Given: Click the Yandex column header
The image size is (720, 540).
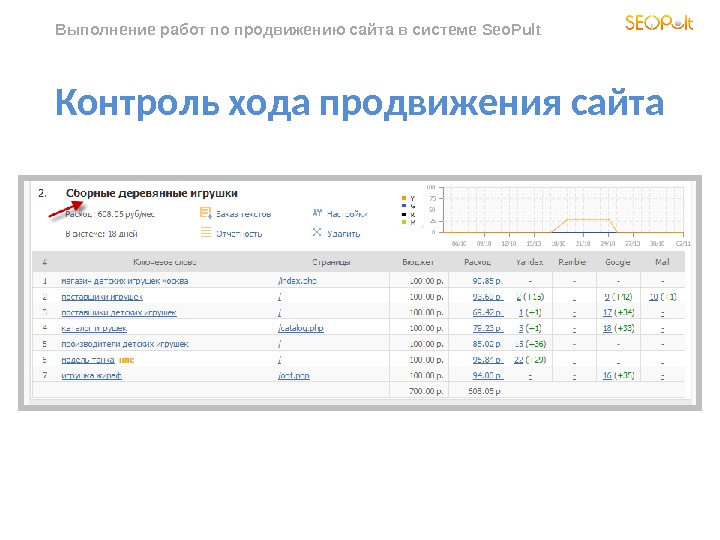Looking at the screenshot, I should coord(529,262).
